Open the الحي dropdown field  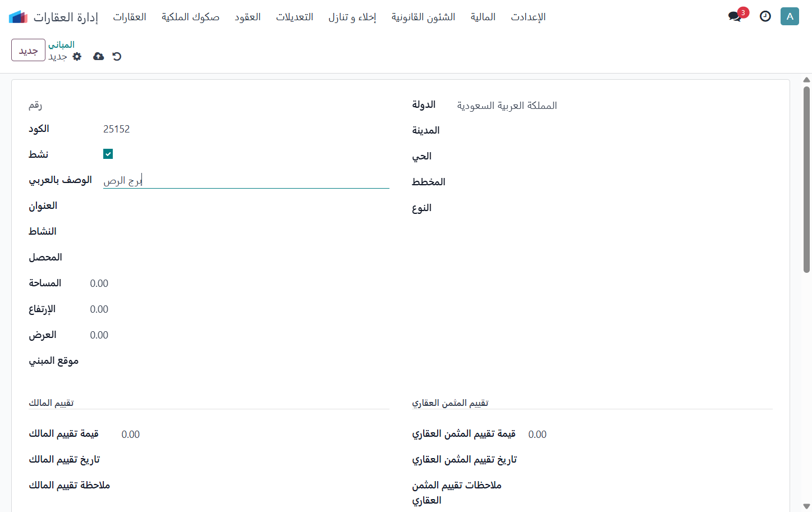point(614,156)
